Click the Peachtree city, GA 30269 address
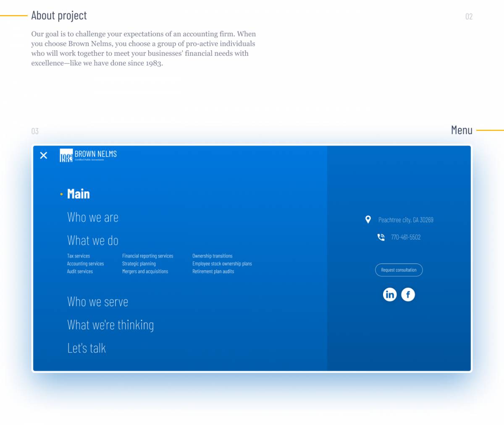This screenshot has height=425, width=504. click(406, 220)
